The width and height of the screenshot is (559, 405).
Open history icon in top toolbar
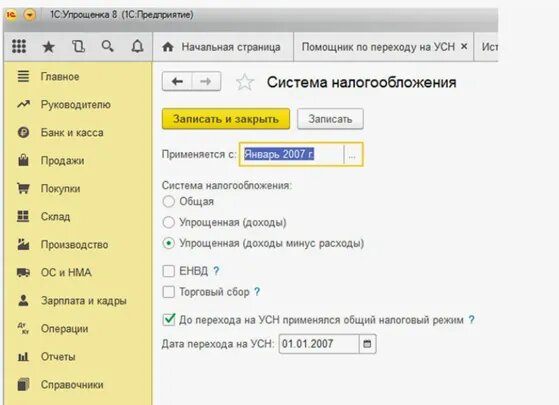coord(78,47)
